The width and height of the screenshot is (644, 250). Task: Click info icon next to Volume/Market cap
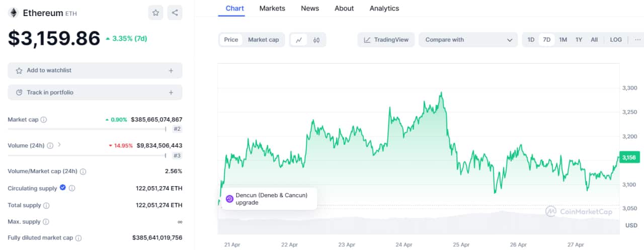[x=83, y=172]
